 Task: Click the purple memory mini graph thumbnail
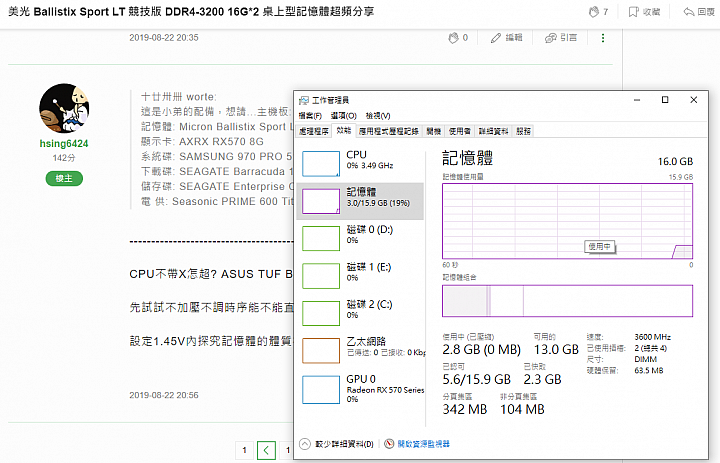point(321,201)
